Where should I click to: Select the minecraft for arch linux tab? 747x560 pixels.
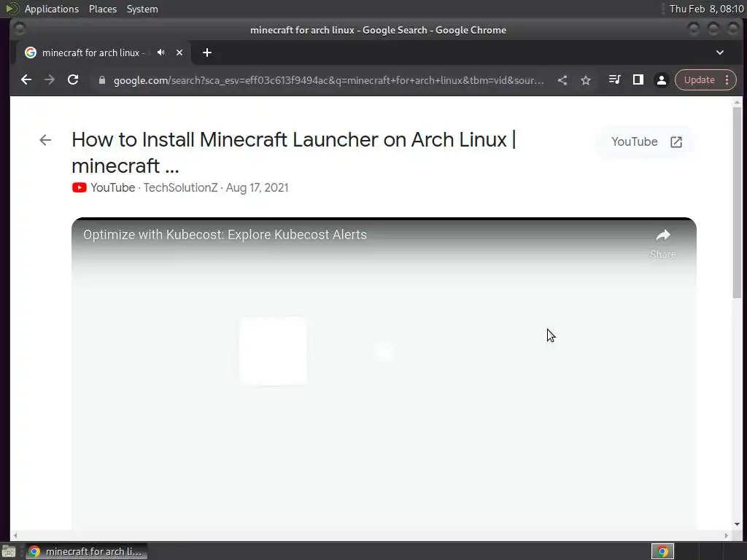pyautogui.click(x=93, y=52)
